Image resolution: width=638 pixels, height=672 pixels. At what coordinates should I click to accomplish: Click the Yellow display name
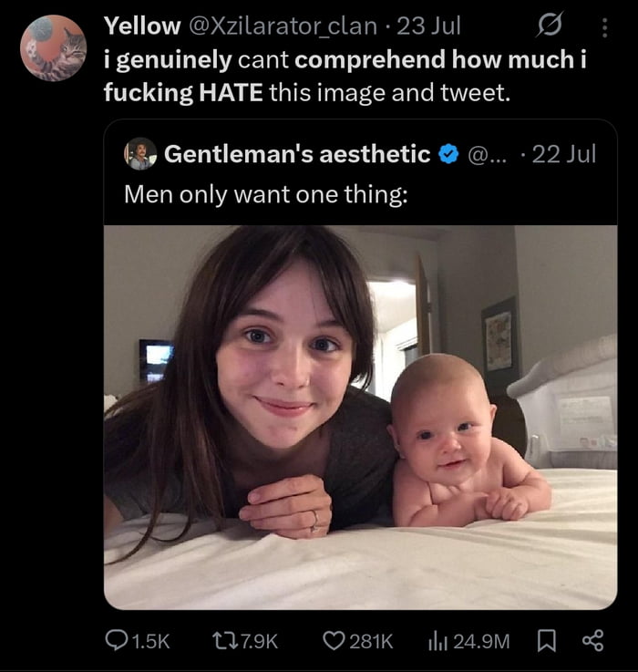tap(141, 26)
